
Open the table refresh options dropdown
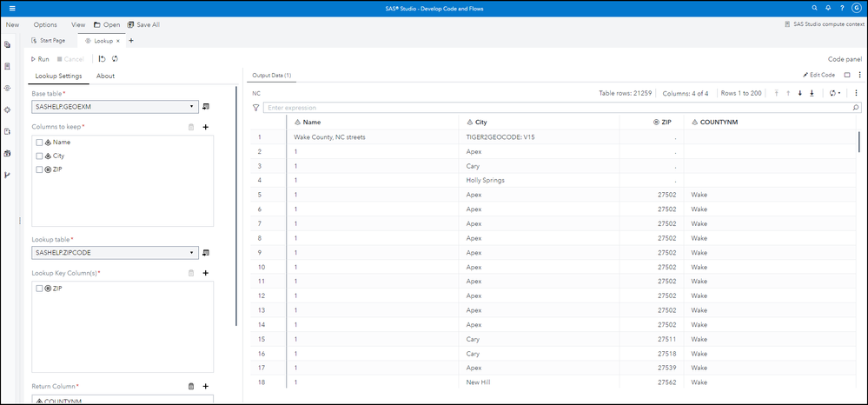coord(835,93)
